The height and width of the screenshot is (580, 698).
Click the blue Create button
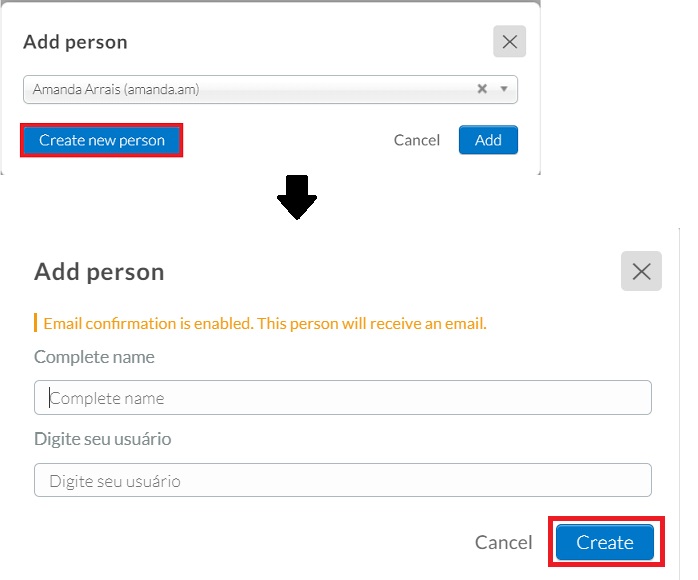[605, 542]
